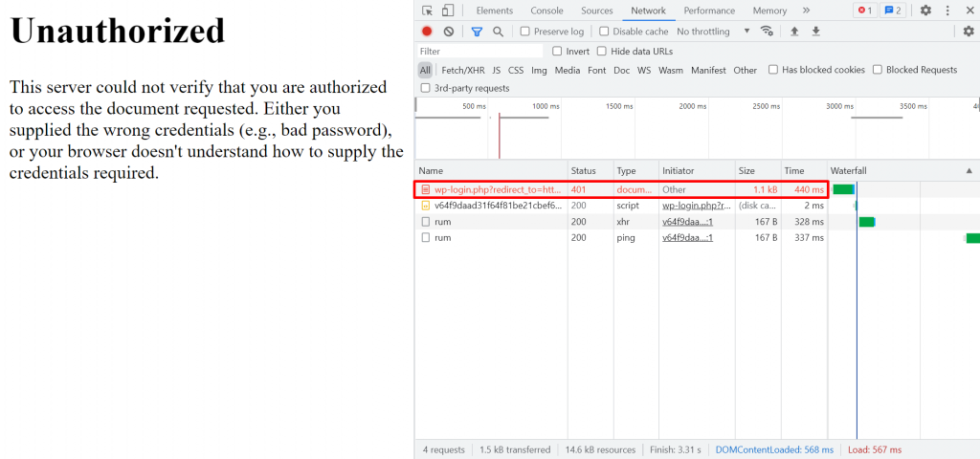
Task: Open network conditions wifi icon
Action: [767, 32]
